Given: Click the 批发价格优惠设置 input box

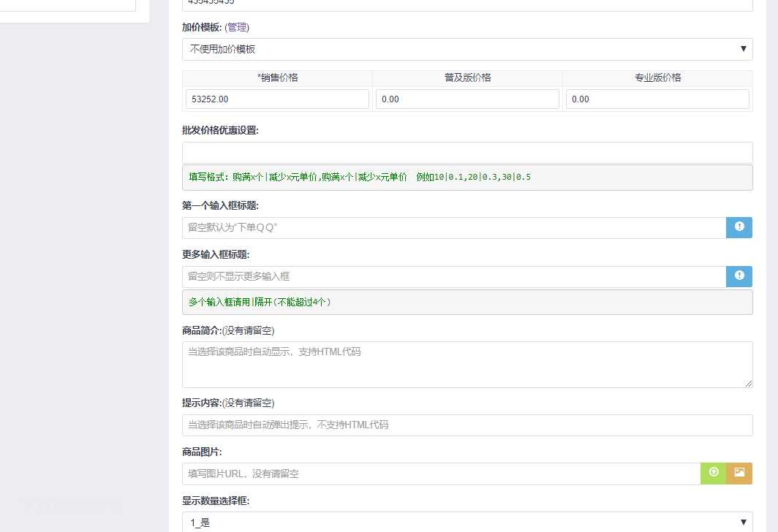Looking at the screenshot, I should tap(467, 153).
